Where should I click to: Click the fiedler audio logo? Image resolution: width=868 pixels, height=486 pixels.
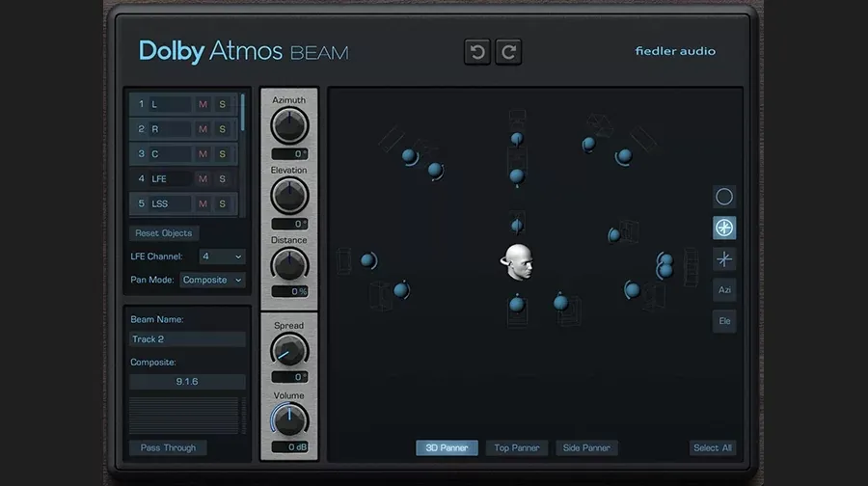click(675, 51)
